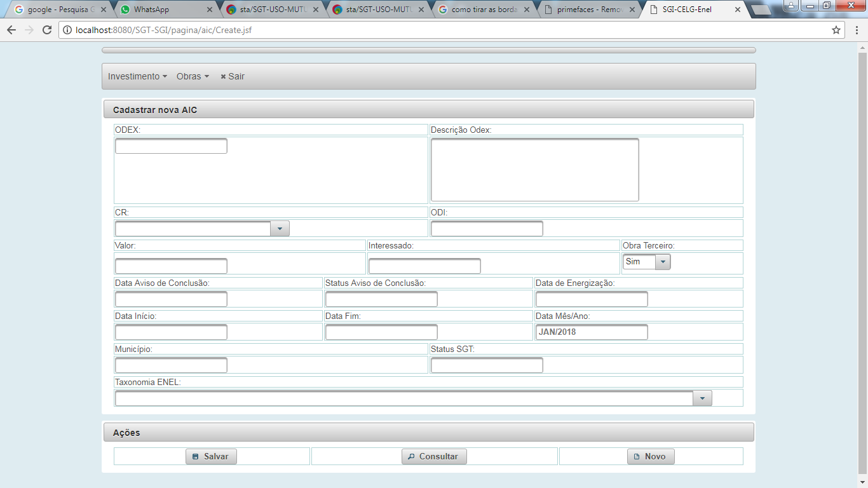Click into the Descrição Odex text area

534,170
